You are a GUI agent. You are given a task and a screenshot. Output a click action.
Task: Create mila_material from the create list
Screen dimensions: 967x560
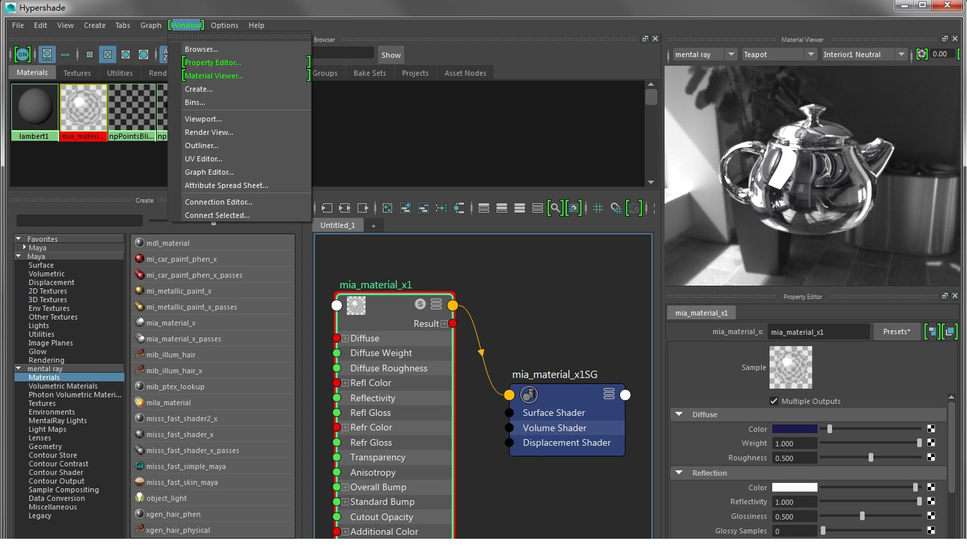tap(213, 403)
